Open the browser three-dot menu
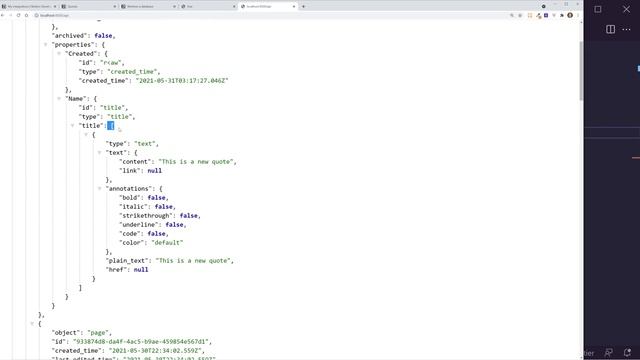Viewport: 640px width, 360px height. point(578,15)
